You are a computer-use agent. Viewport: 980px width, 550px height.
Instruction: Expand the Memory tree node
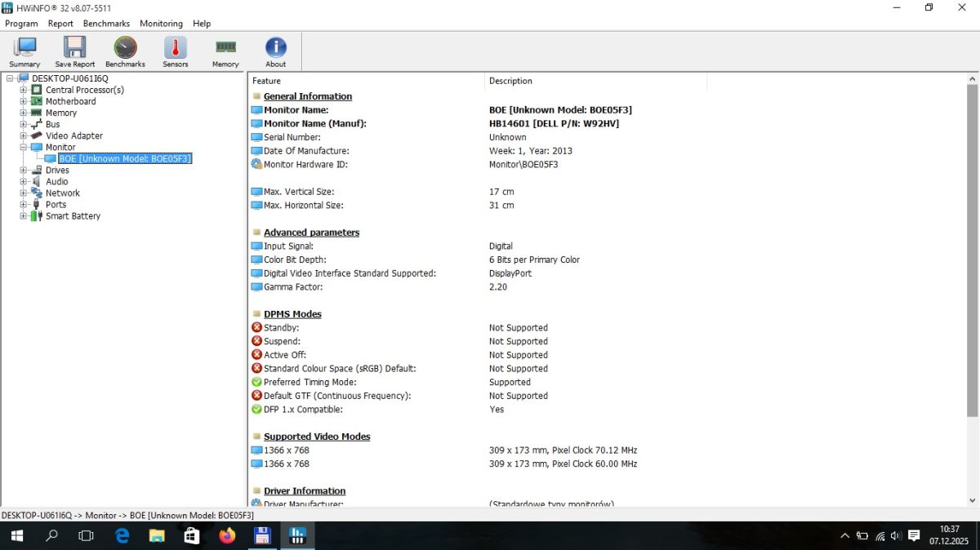(24, 113)
